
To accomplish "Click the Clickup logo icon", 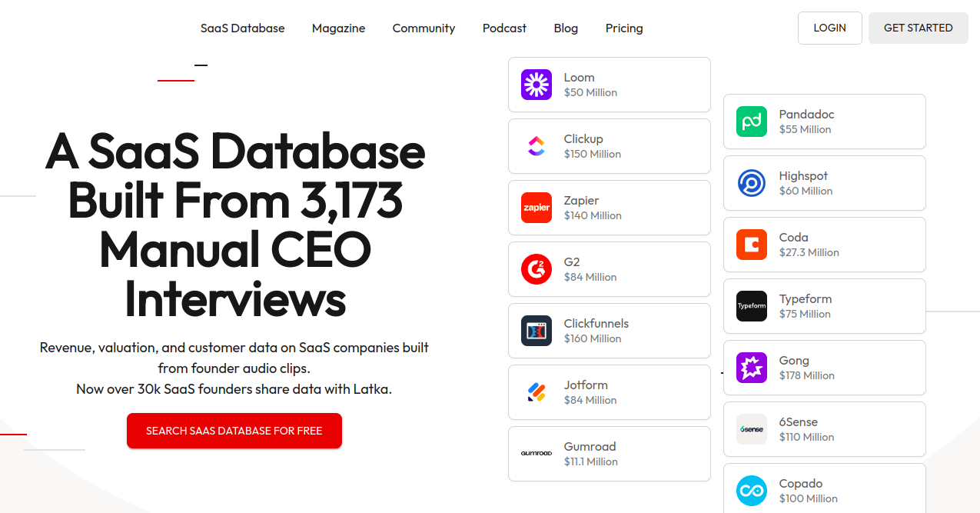I will (537, 146).
